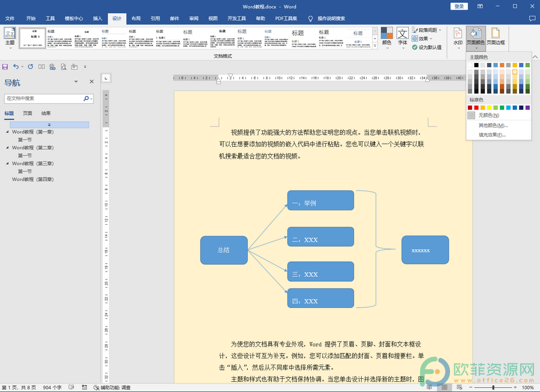
Task: Open search options dropdown in navigation pane
Action: 91,99
